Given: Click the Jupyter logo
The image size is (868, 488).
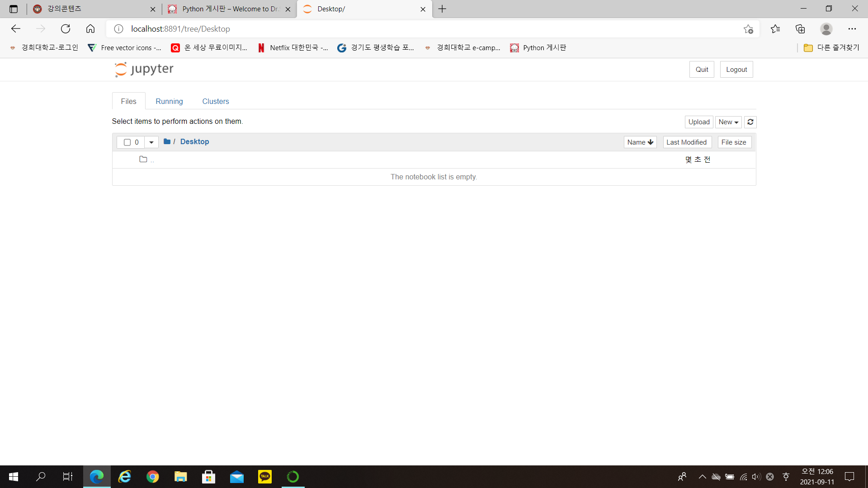Looking at the screenshot, I should (x=144, y=69).
